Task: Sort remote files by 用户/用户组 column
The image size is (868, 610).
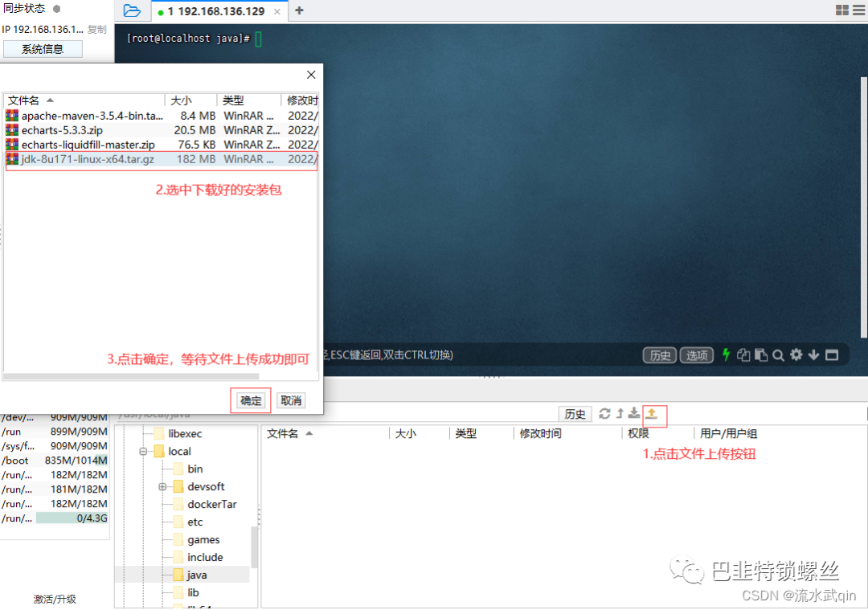Action: coord(728,433)
